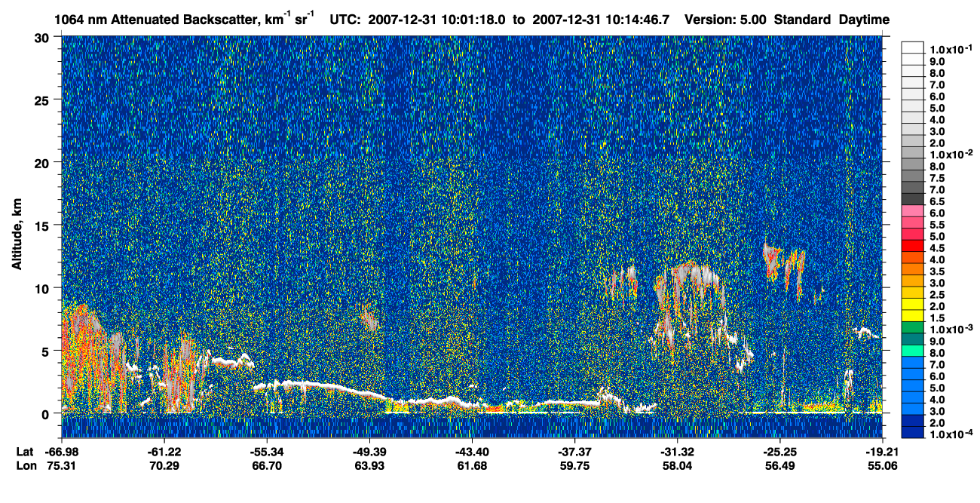Screen dimensions: 980x503
Task: Select the 'Altitude, km' axis label
Action: (x=17, y=236)
